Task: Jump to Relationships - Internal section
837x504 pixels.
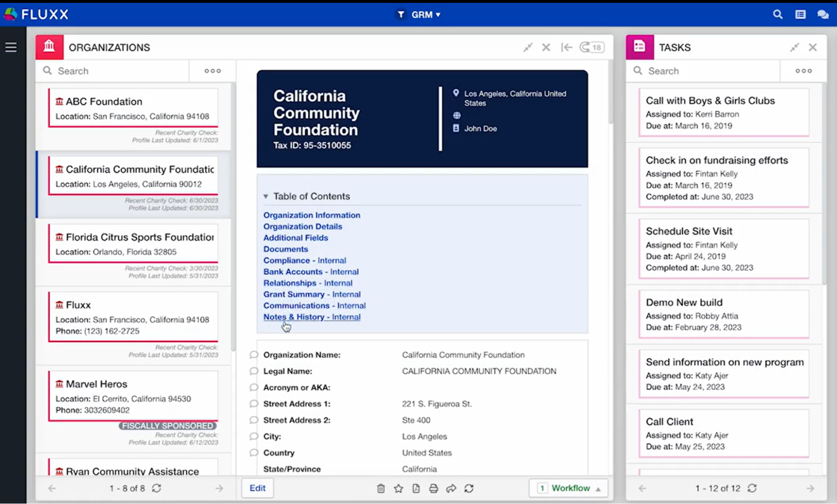Action: tap(308, 283)
